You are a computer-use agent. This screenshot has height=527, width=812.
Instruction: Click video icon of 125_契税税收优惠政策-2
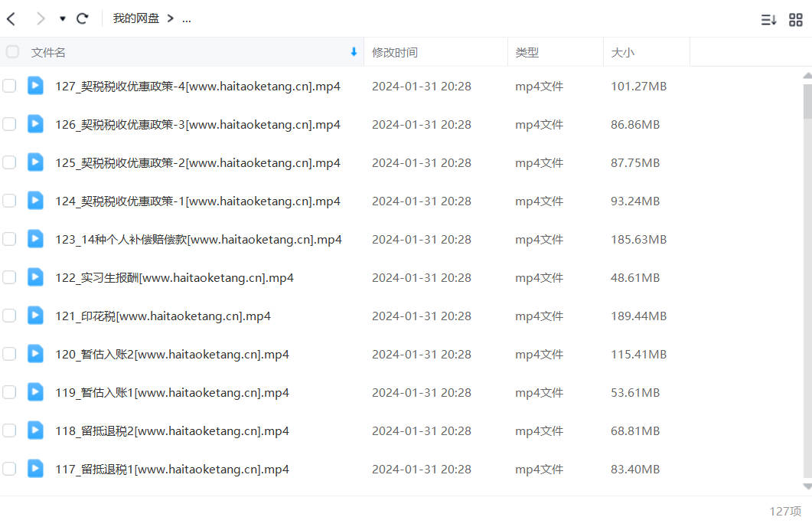(35, 162)
